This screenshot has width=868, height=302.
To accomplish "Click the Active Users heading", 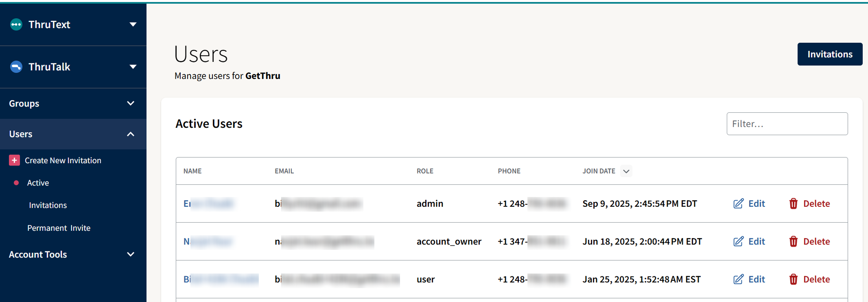I will tap(209, 124).
